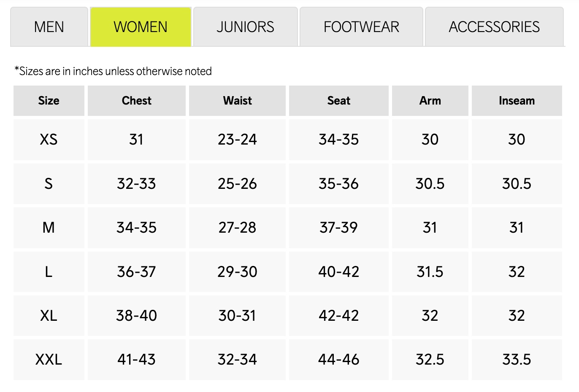
Task: Click the Chest column header
Action: [136, 101]
